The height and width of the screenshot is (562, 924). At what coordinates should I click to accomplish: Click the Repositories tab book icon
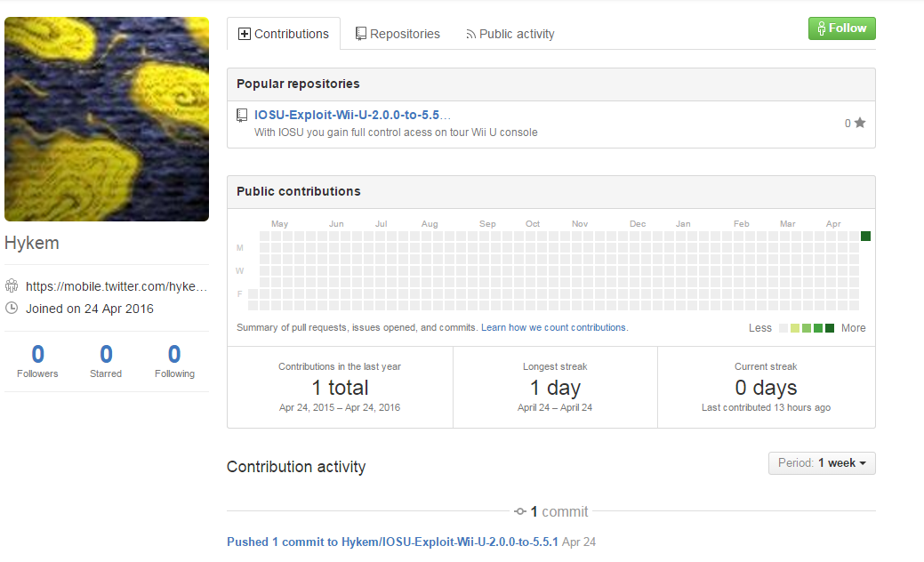361,34
